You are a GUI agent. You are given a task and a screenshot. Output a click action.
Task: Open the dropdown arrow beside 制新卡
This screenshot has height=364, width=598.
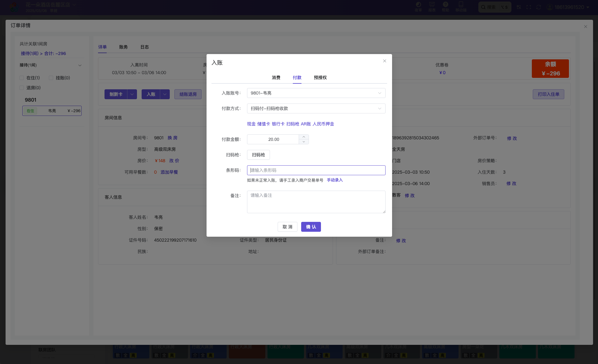pyautogui.click(x=132, y=94)
